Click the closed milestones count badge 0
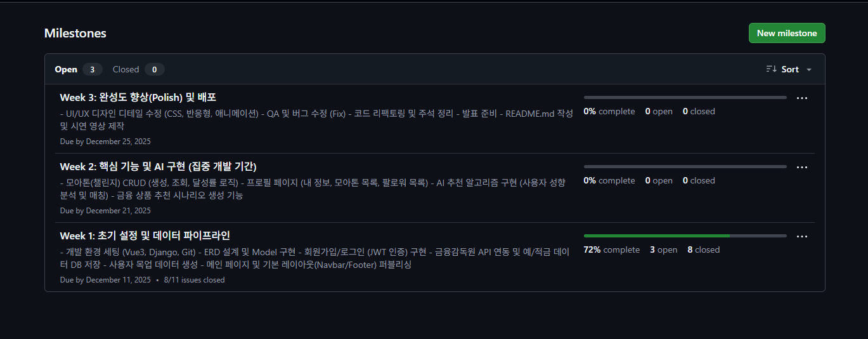Viewport: 868px width, 339px height. coord(154,69)
